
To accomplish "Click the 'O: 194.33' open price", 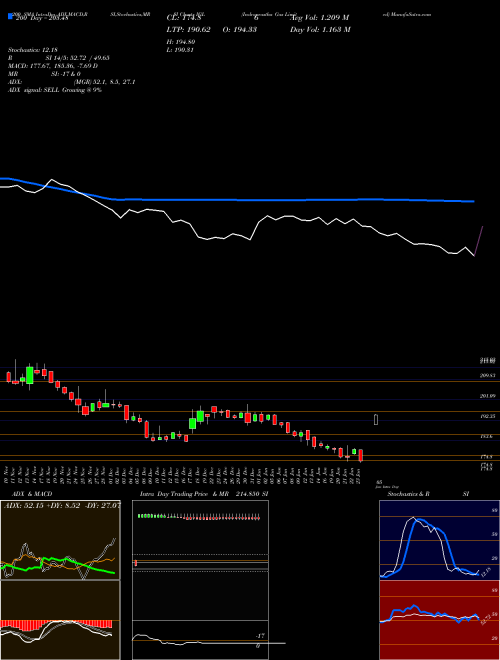I will (239, 29).
